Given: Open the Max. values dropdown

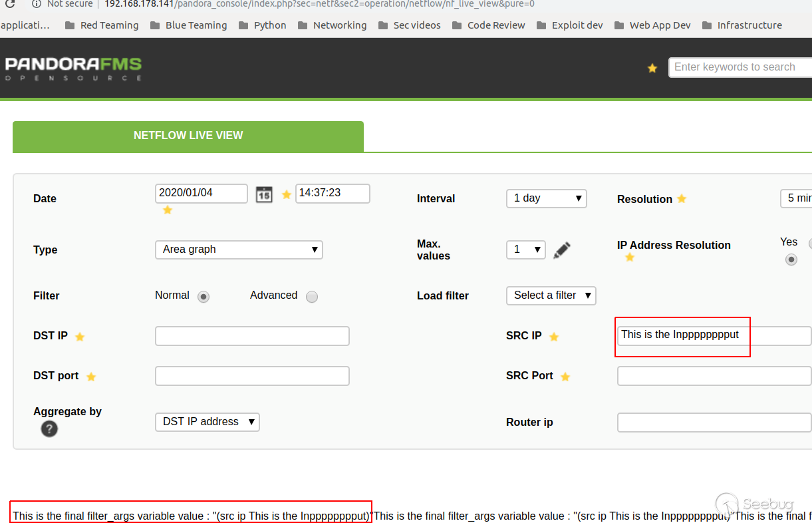Looking at the screenshot, I should 526,250.
